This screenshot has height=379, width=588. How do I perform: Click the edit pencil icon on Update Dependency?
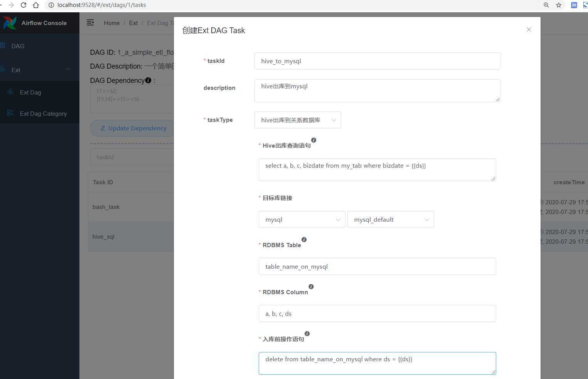pos(103,128)
